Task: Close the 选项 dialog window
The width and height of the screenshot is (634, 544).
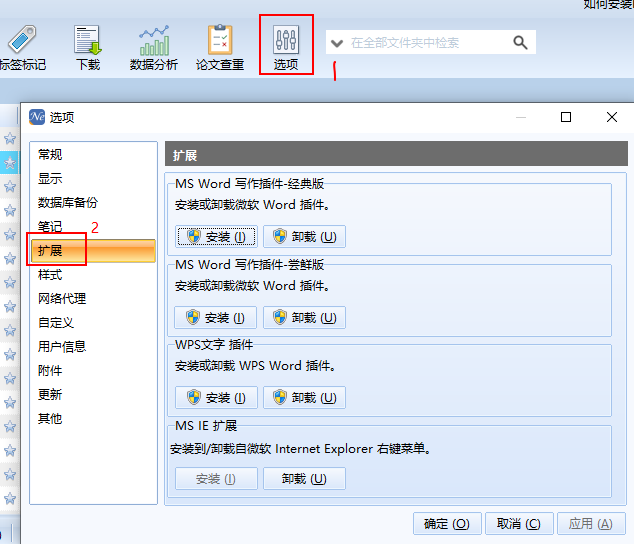Action: click(x=612, y=117)
